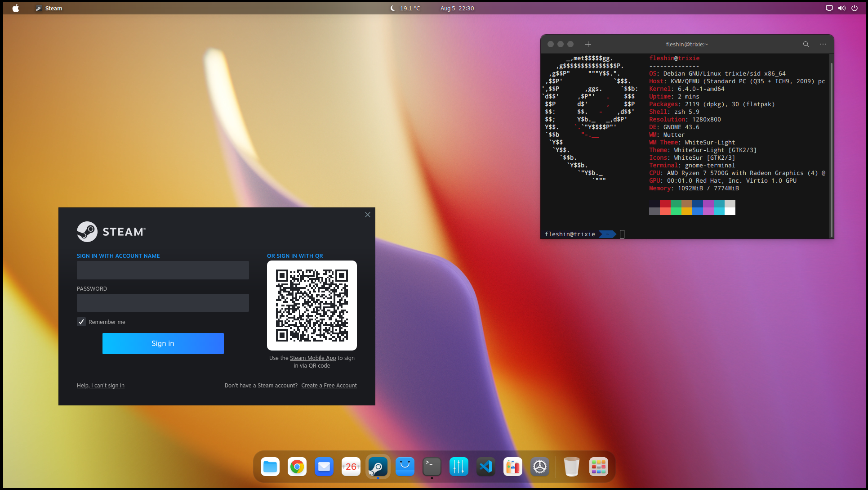Open the clock and date menu

tap(457, 8)
